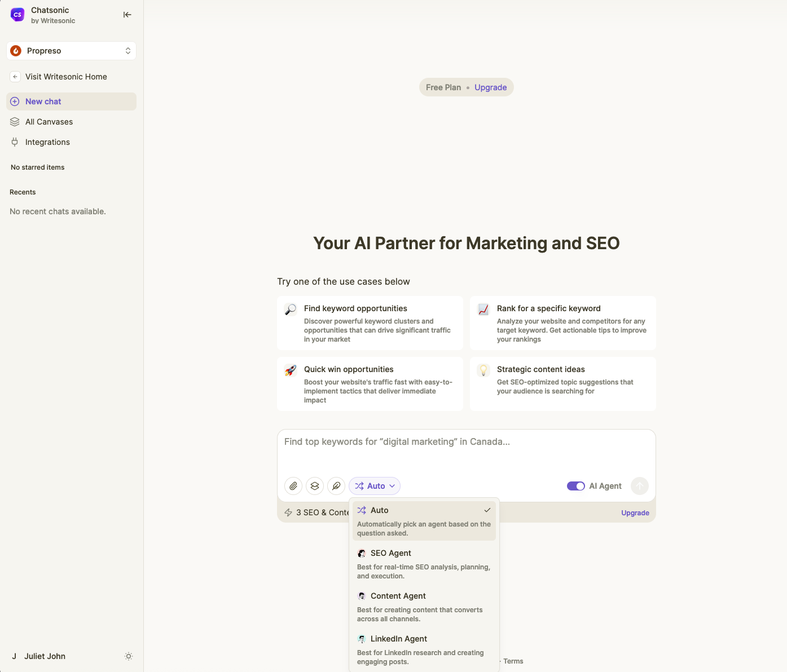
Task: Click the checkmark beside Auto option
Action: tap(487, 510)
